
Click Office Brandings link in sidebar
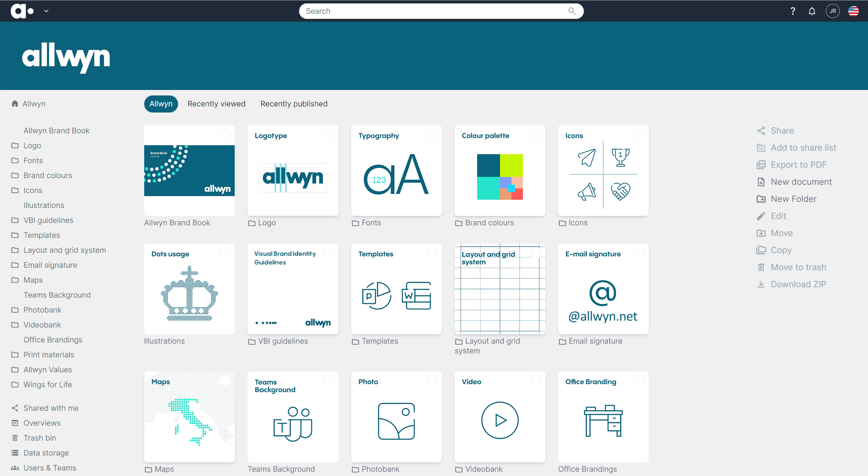53,340
